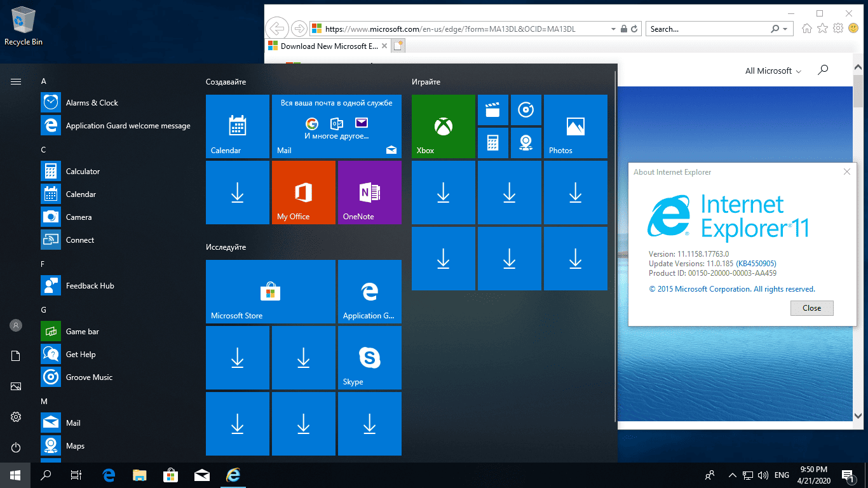Open Calendar in the app list

tap(116, 194)
